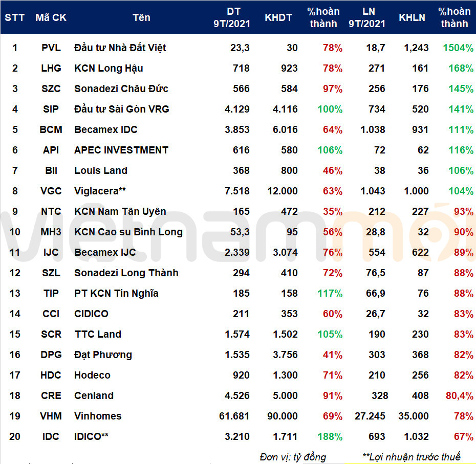This screenshot has height=464, width=476.
Task: Select the stock code BII
Action: point(51,170)
